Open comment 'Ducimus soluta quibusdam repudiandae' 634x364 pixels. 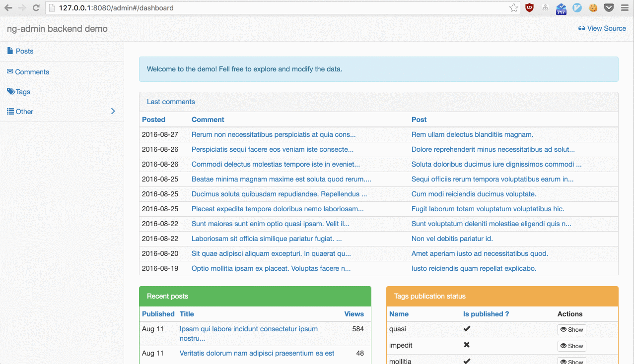pyautogui.click(x=279, y=194)
